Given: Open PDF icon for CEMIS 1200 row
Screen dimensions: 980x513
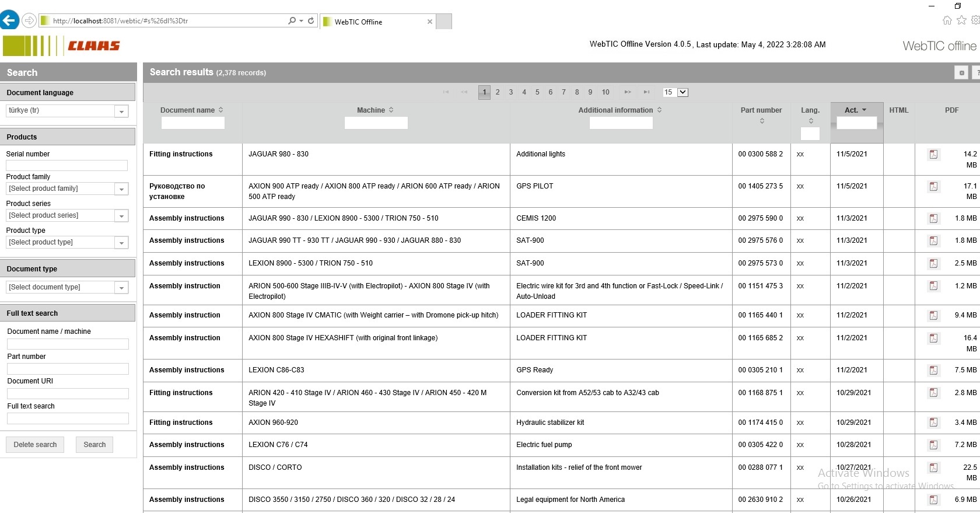Looking at the screenshot, I should (934, 219).
